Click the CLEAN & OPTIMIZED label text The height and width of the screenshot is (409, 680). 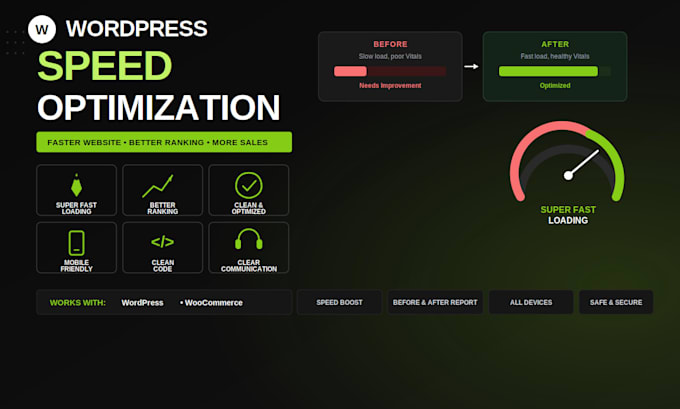pos(248,208)
